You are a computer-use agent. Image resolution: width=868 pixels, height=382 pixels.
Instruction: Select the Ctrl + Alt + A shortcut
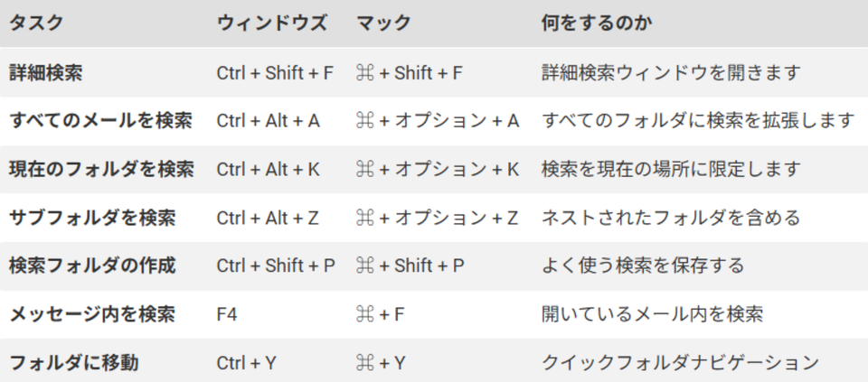(269, 120)
